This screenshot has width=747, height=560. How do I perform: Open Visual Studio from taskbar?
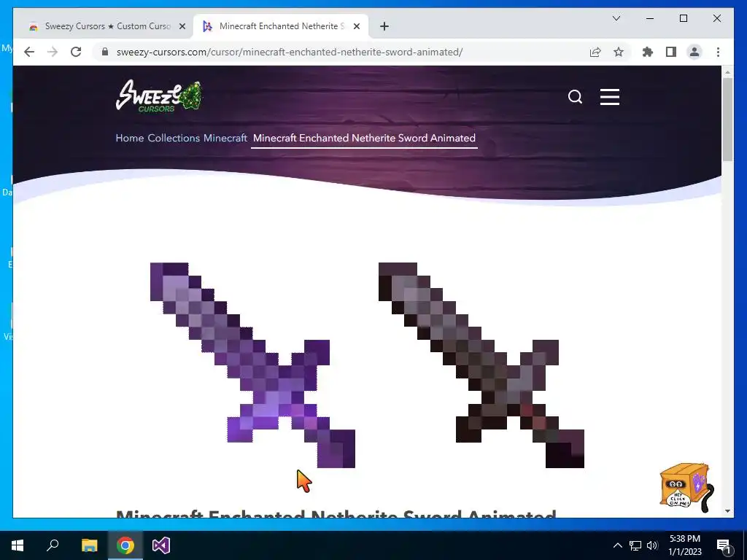click(161, 545)
